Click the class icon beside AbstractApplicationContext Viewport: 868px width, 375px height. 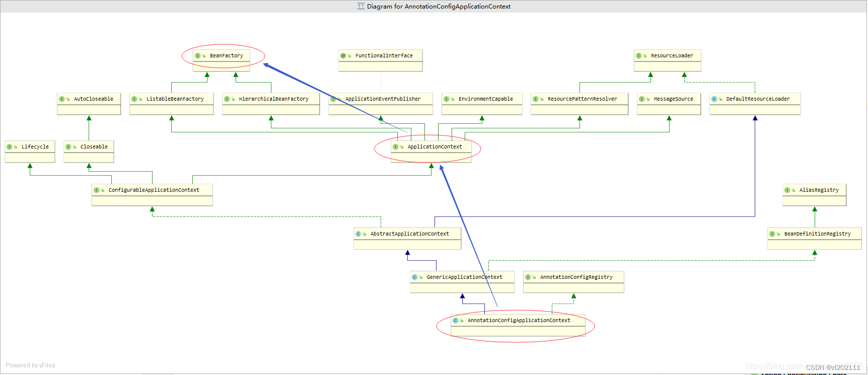pos(358,234)
